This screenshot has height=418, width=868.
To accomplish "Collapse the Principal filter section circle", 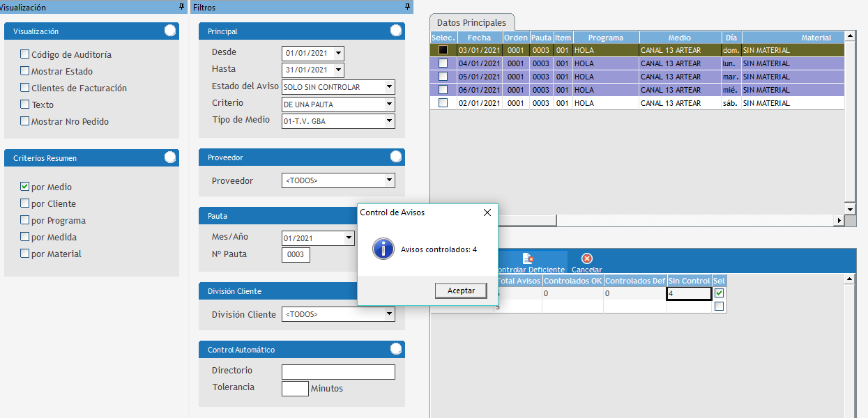I will pos(396,31).
